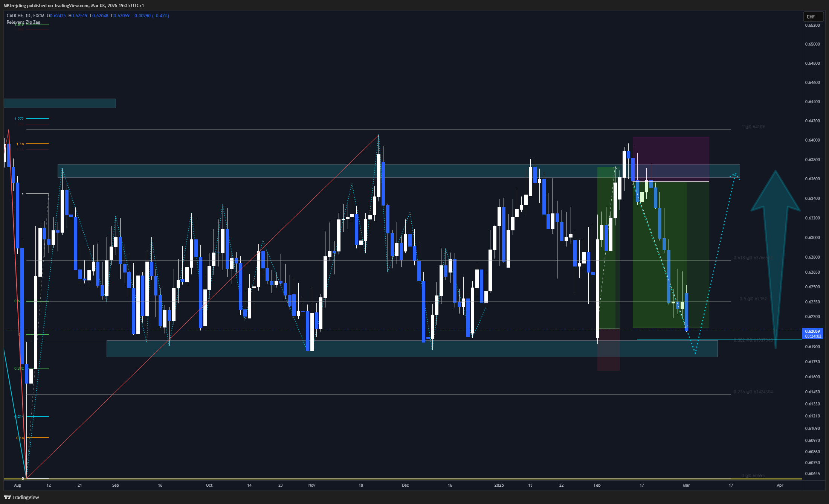Image resolution: width=829 pixels, height=504 pixels.
Task: Select the Fib level label starting 0.618 @0.6276
Action: click(x=753, y=258)
